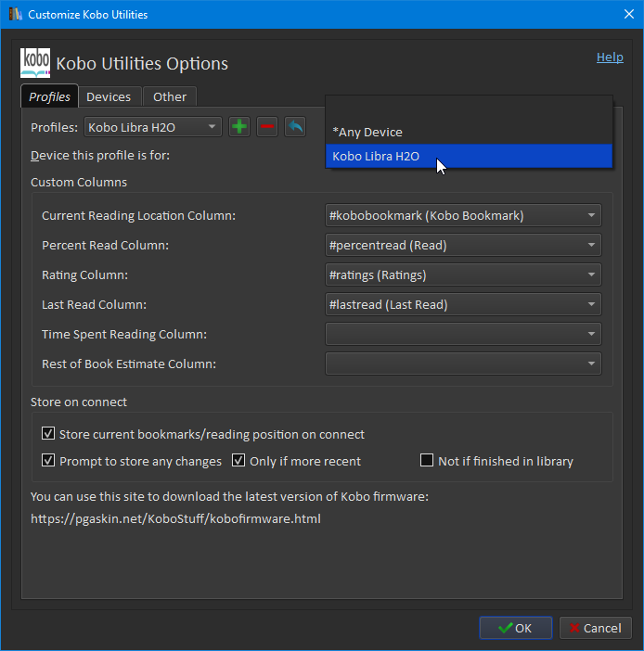The image size is (644, 651).
Task: Open Last Read Column dropdown
Action: pos(463,304)
